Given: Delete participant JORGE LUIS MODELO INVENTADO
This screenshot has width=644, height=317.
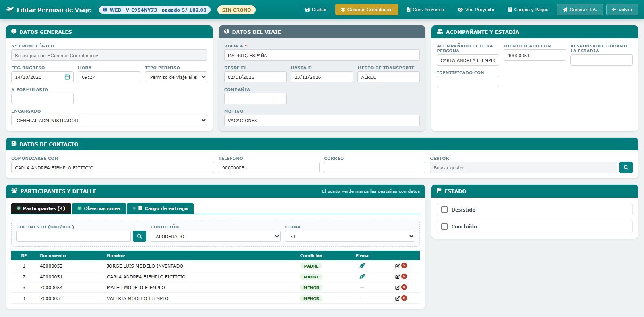Looking at the screenshot, I should (404, 266).
